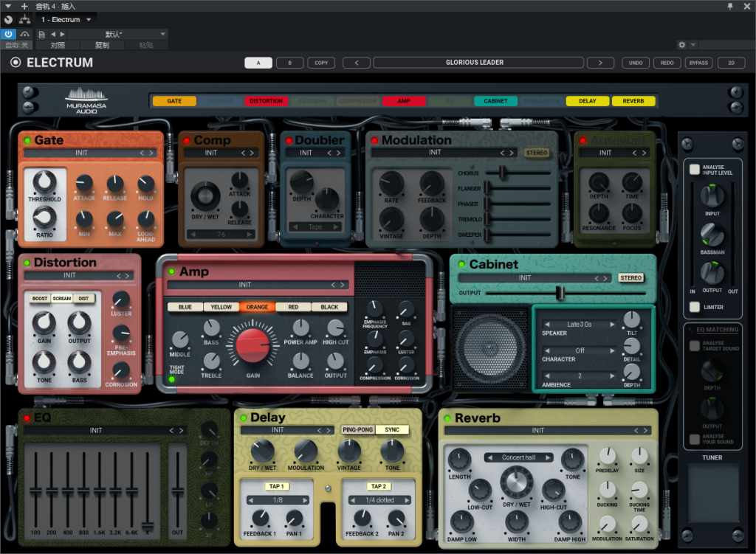756x554 pixels.
Task: Load previous host preset with left arrow
Action: tap(53, 34)
